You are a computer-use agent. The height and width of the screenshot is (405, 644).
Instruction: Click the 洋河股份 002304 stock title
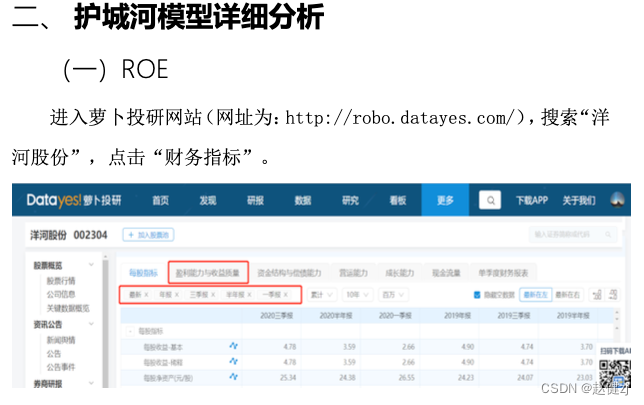[69, 235]
